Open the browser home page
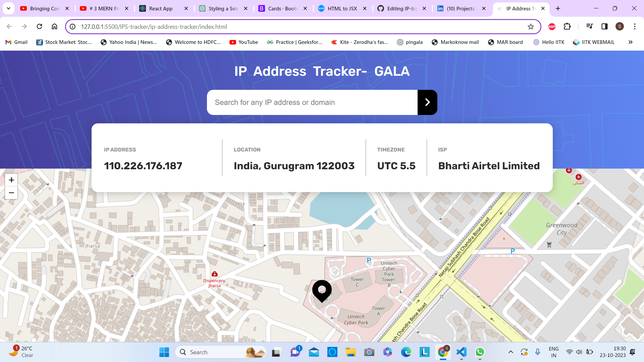The image size is (644, 362). click(54, 26)
